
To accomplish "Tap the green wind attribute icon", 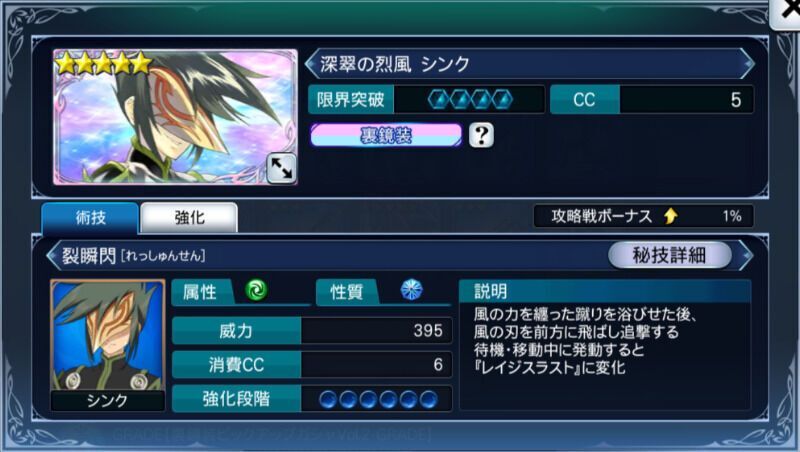I will click(x=256, y=290).
